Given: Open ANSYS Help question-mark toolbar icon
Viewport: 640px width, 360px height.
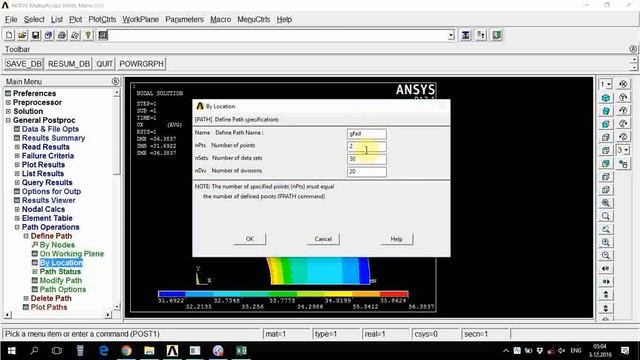Looking at the screenshot, I should 88,36.
